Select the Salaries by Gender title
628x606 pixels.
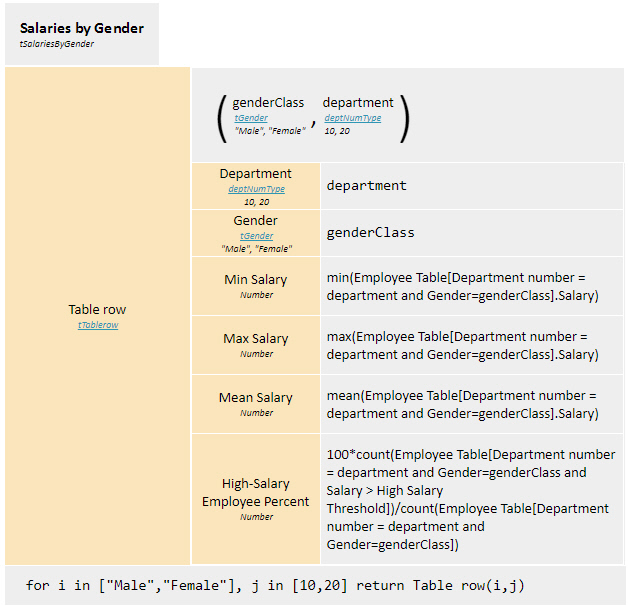tap(82, 28)
